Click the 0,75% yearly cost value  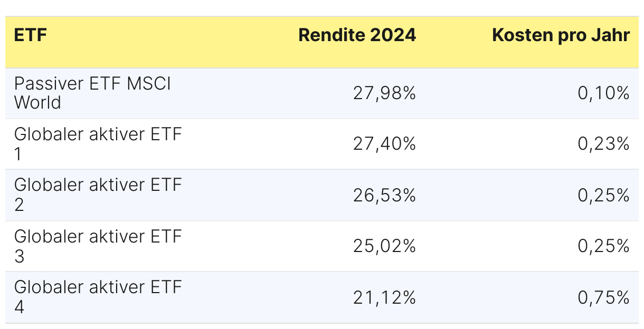(x=603, y=298)
